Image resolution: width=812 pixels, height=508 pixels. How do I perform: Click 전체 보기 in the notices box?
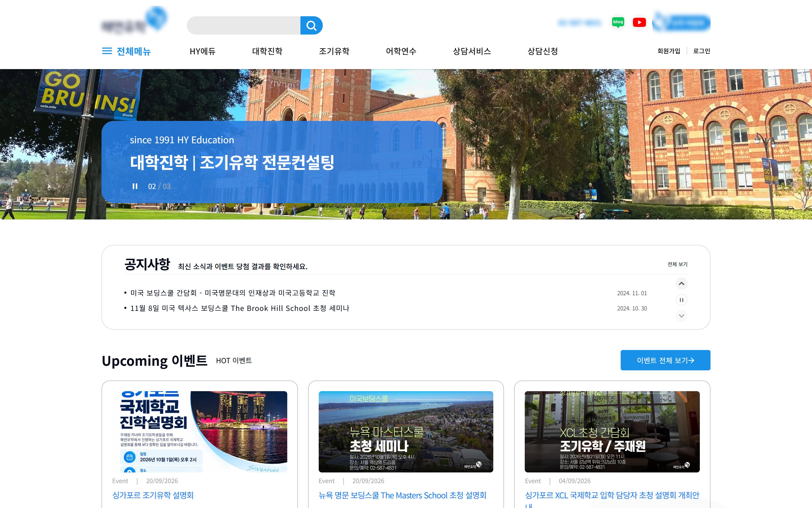(678, 264)
